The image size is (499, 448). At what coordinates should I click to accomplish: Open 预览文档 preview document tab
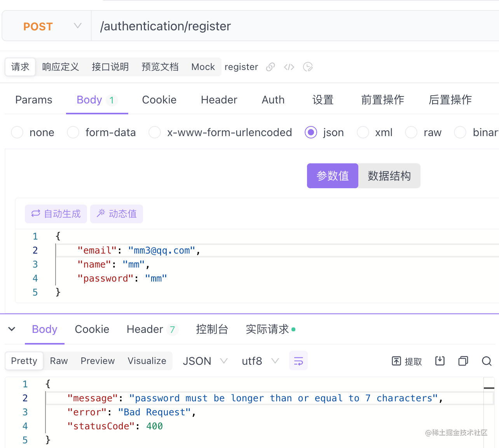(160, 67)
